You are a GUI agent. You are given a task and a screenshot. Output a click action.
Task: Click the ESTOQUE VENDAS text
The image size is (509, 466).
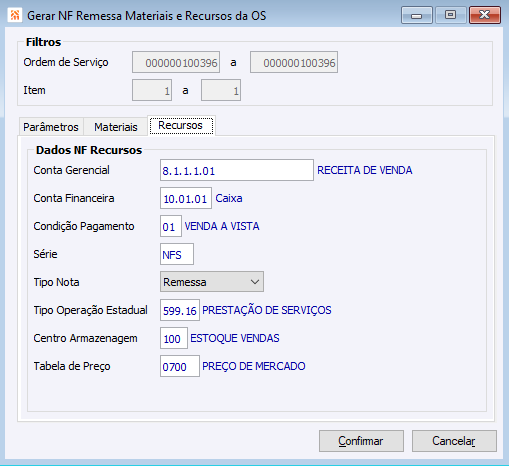[x=235, y=338]
